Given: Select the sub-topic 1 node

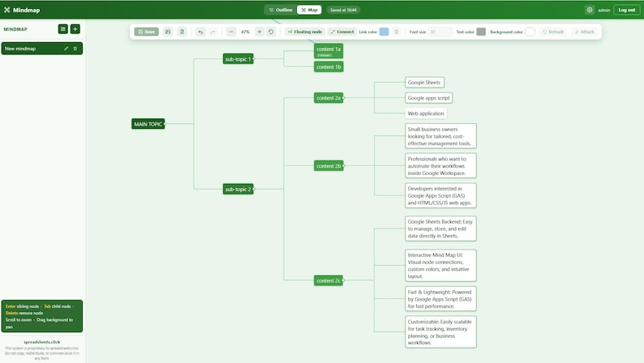Looking at the screenshot, I should click(x=238, y=59).
